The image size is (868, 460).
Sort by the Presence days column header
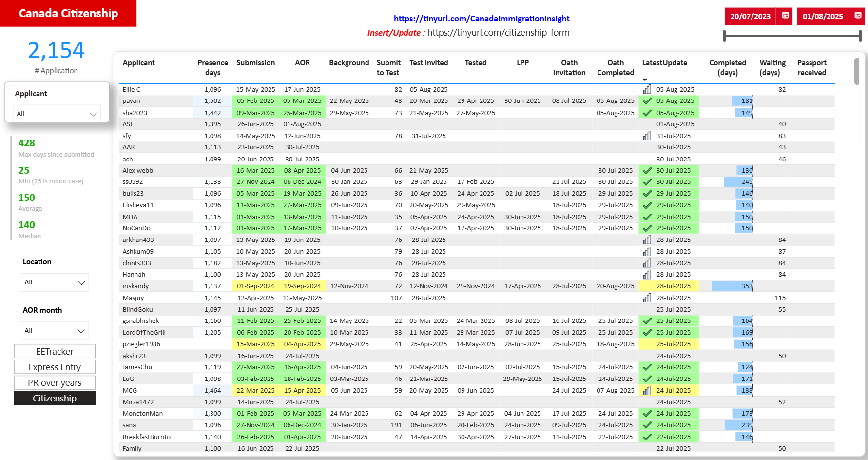click(x=213, y=68)
